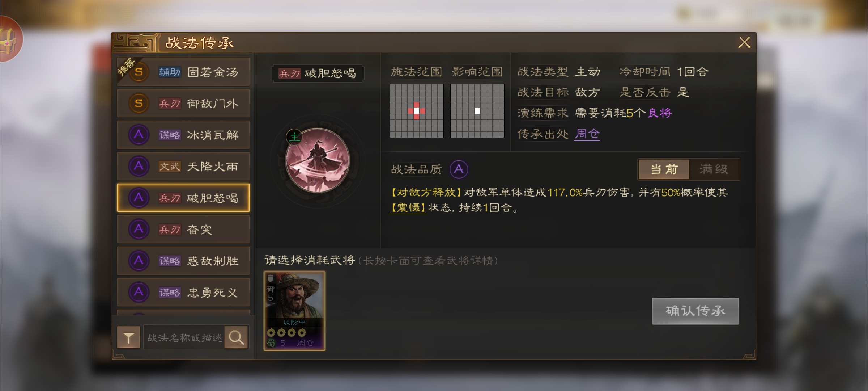Select 奋突 skill entry
The image size is (868, 391).
click(x=183, y=230)
